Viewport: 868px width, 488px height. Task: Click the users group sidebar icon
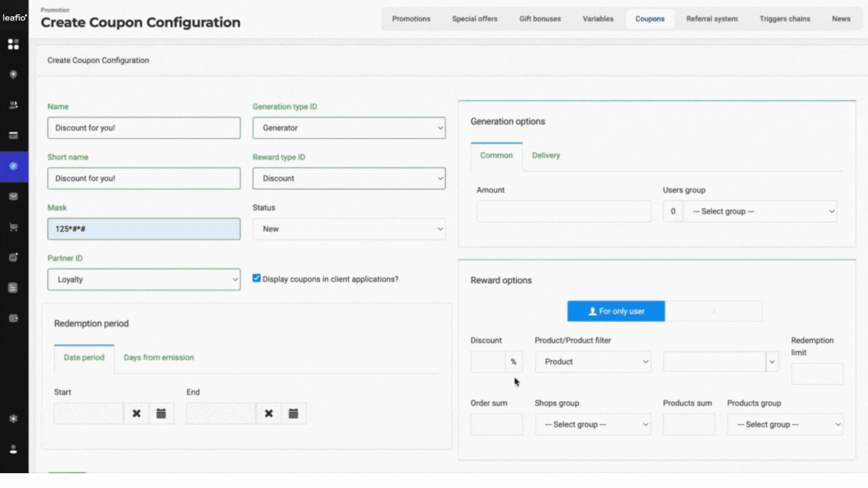tap(13, 105)
